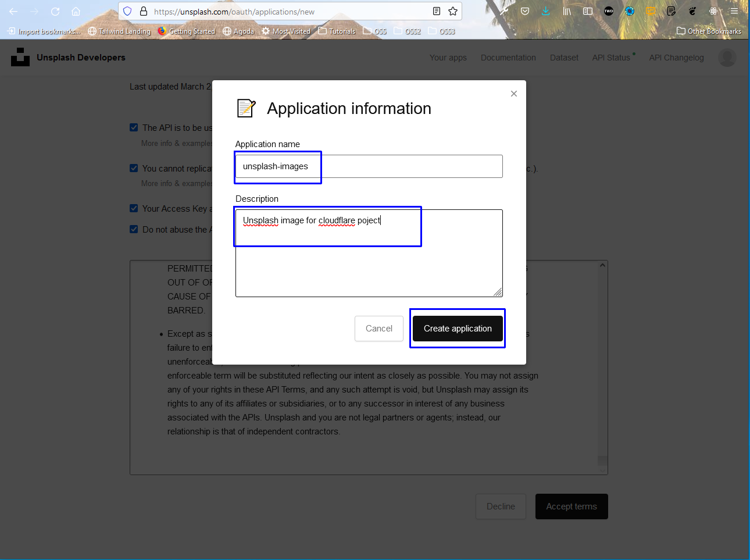Open API Changelog in navigation

tap(676, 58)
